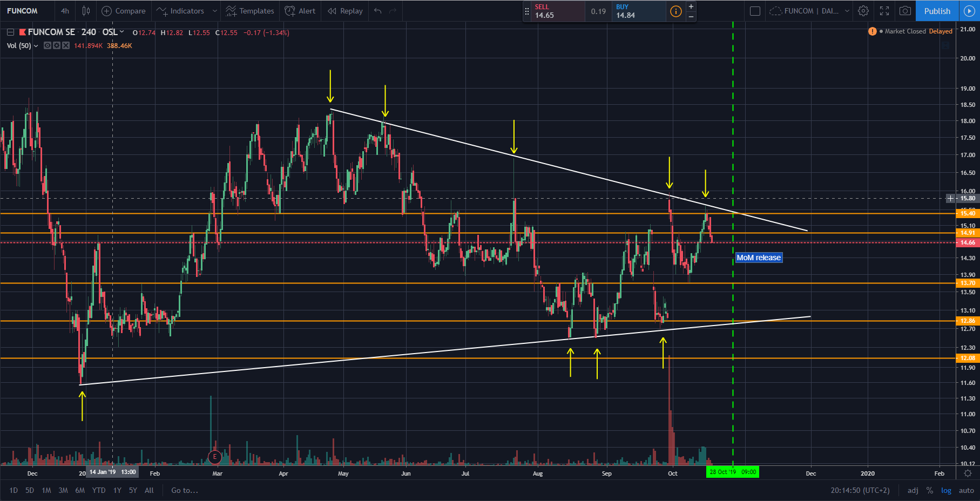Click the earnings E marker on timeline

tap(215, 457)
